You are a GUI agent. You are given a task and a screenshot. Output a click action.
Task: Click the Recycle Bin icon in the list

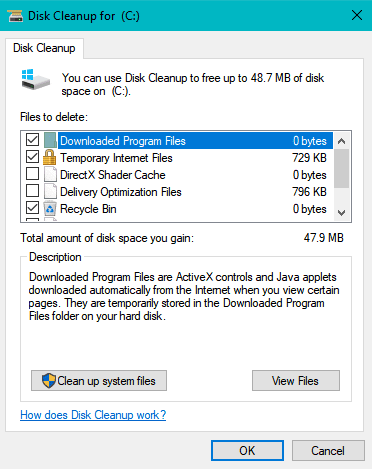click(x=50, y=209)
